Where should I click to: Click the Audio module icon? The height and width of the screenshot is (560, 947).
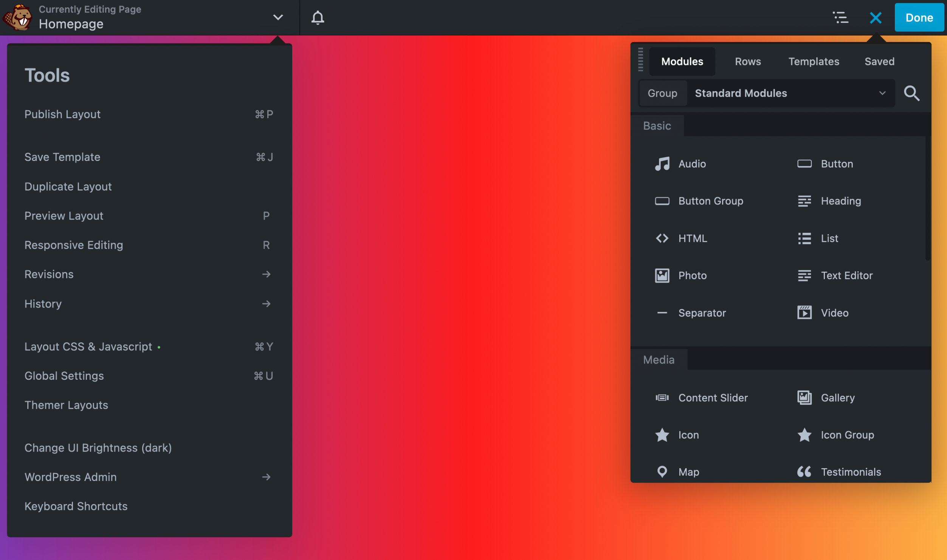(662, 164)
